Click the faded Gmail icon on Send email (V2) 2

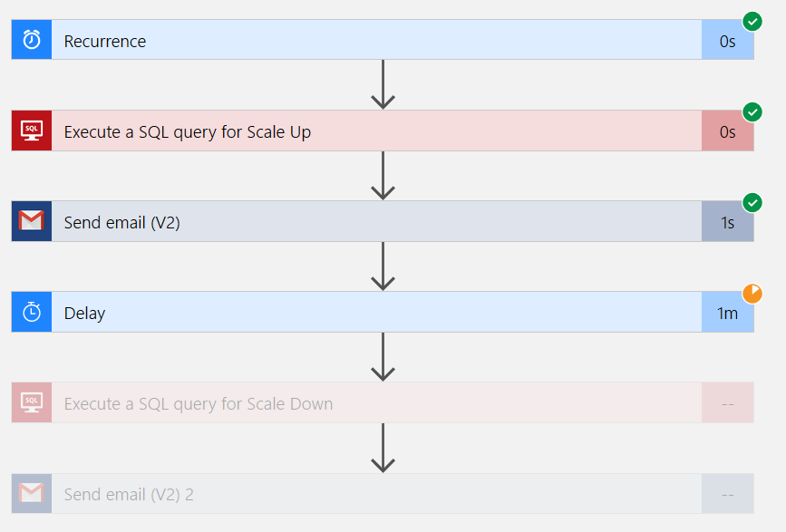coord(32,493)
